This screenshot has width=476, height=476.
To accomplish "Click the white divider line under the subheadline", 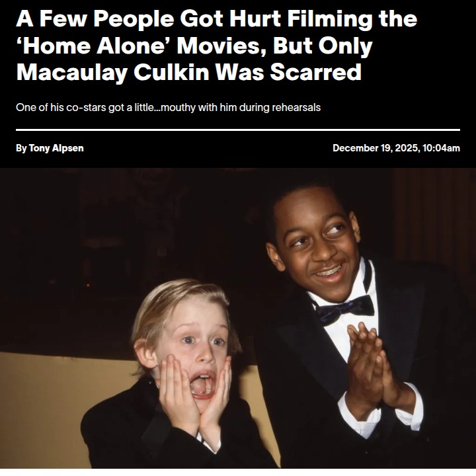I will 238,130.
